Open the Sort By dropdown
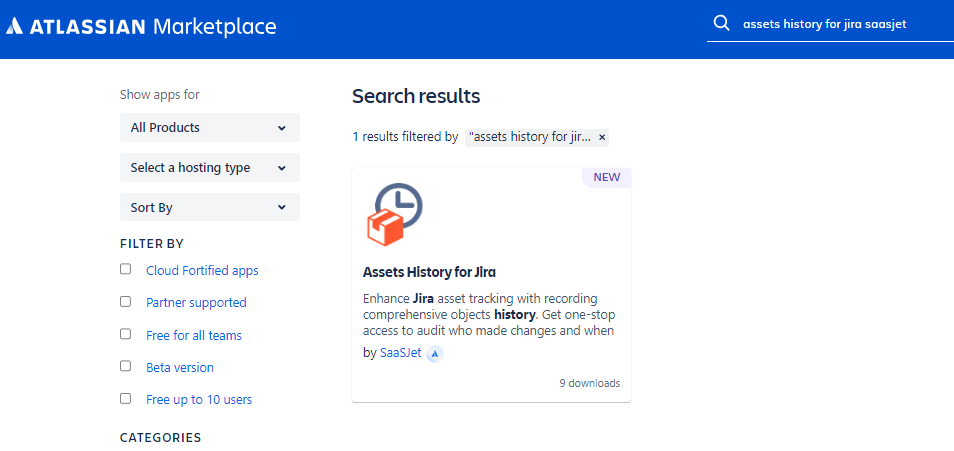 (x=209, y=208)
